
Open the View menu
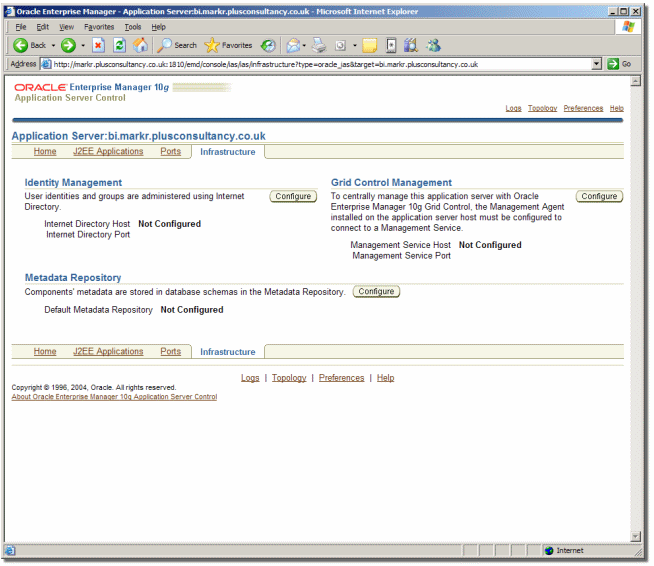click(66, 27)
